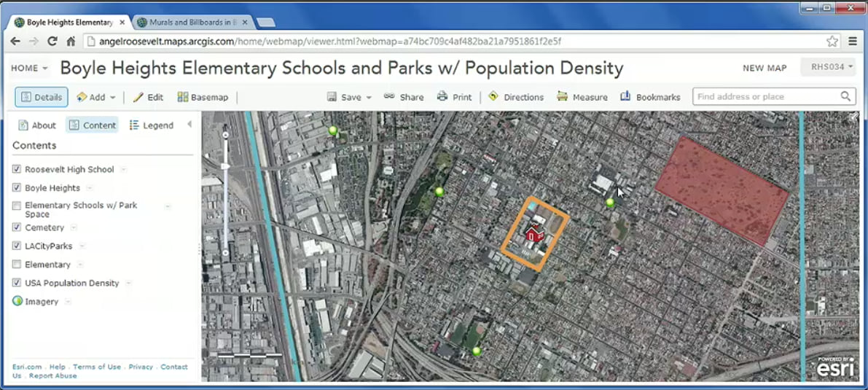Open Cemetery layer options arrow
The width and height of the screenshot is (868, 390).
[74, 227]
